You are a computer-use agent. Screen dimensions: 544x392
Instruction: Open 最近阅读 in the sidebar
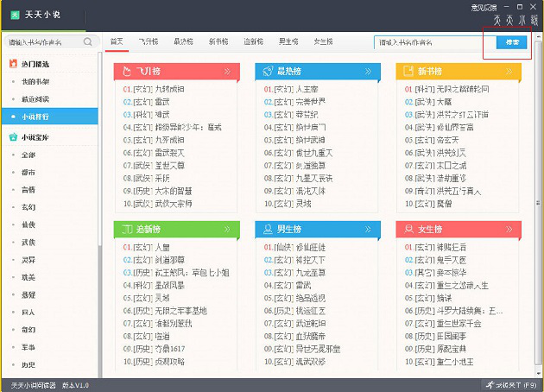pos(35,99)
